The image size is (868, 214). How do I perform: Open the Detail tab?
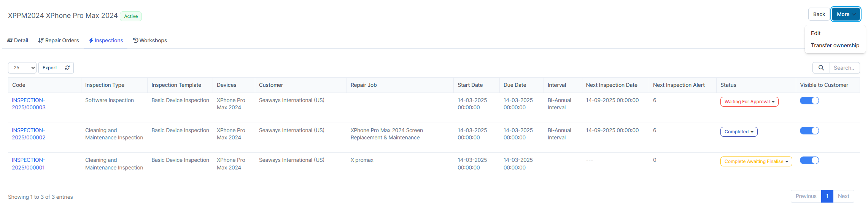(x=18, y=40)
